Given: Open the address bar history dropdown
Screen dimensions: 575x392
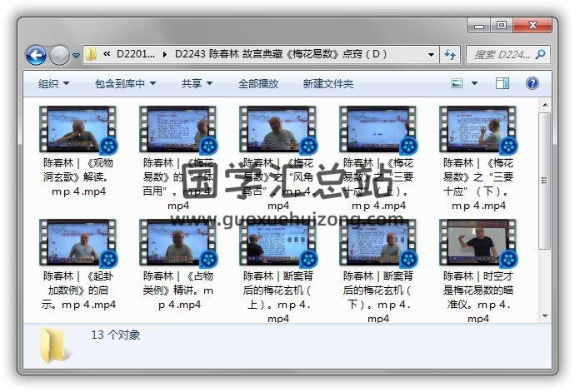Looking at the screenshot, I should coord(432,55).
